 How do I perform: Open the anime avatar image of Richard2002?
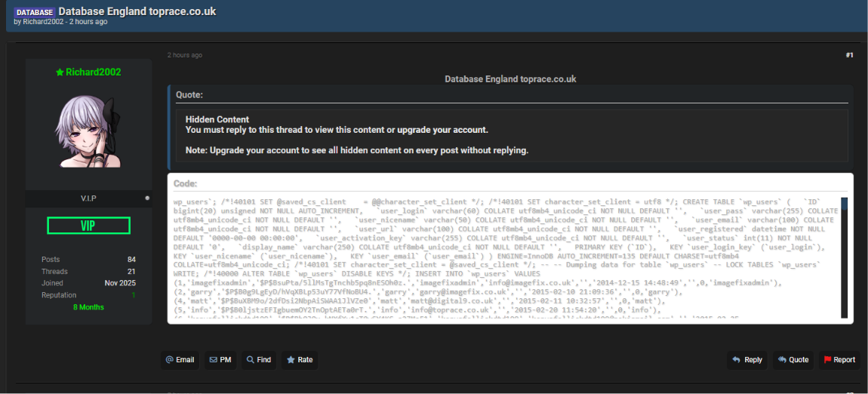coord(88,132)
